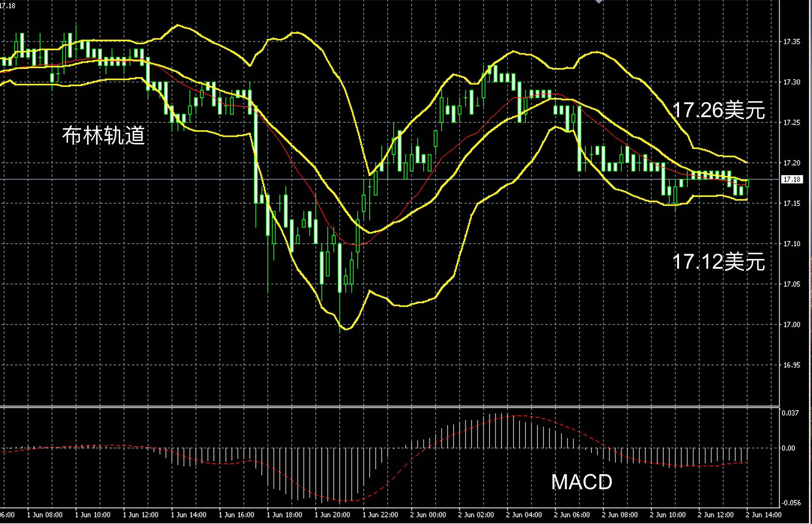Click the 17.18 text in top-left corner
The height and width of the screenshot is (524, 812).
(x=8, y=6)
